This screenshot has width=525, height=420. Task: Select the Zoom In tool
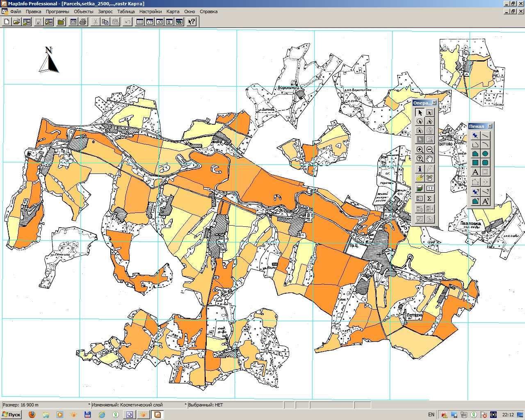coord(420,150)
